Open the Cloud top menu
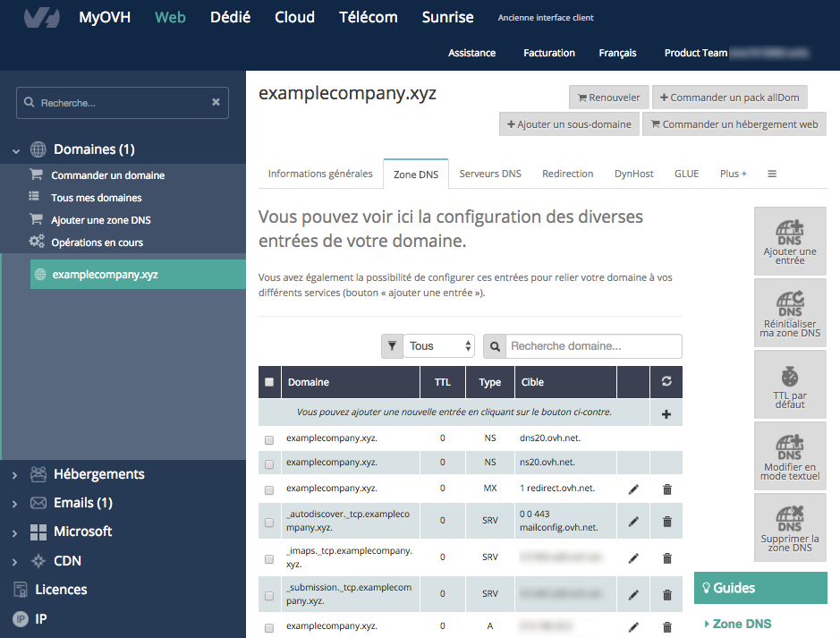840x638 pixels. (294, 17)
